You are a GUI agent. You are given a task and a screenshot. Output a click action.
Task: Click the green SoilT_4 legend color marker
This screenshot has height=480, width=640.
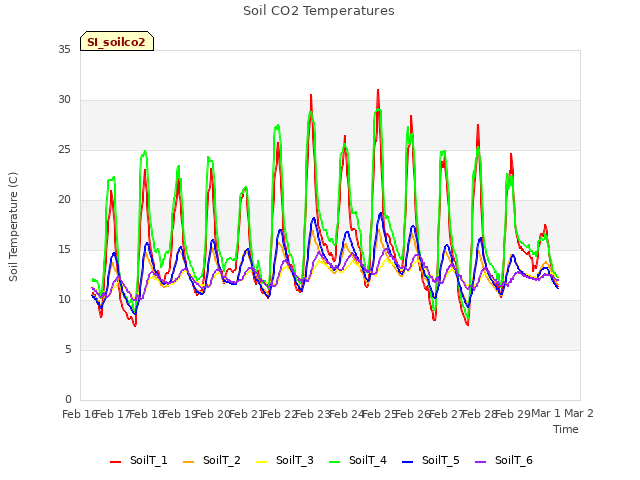(335, 462)
